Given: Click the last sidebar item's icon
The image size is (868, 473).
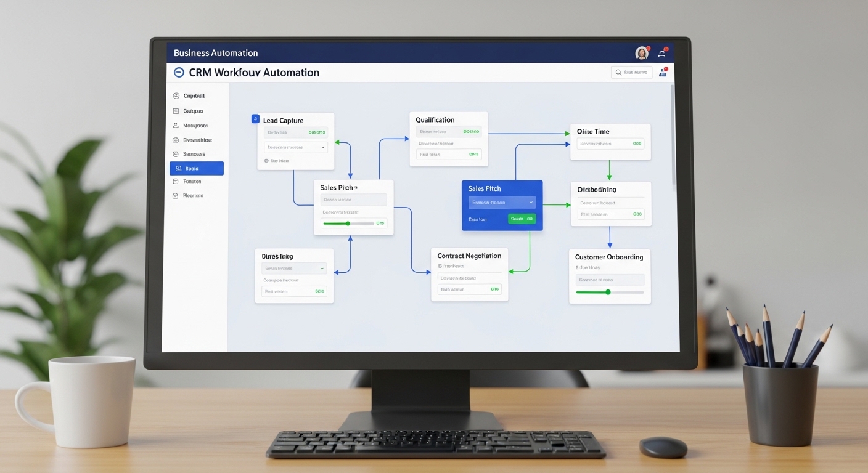Looking at the screenshot, I should pos(176,196).
